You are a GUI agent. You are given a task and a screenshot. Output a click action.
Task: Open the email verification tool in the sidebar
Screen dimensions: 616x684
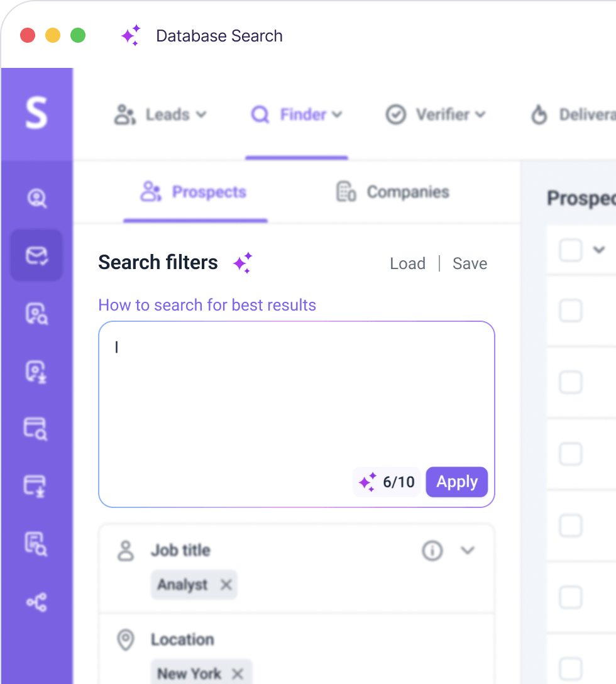[x=38, y=255]
